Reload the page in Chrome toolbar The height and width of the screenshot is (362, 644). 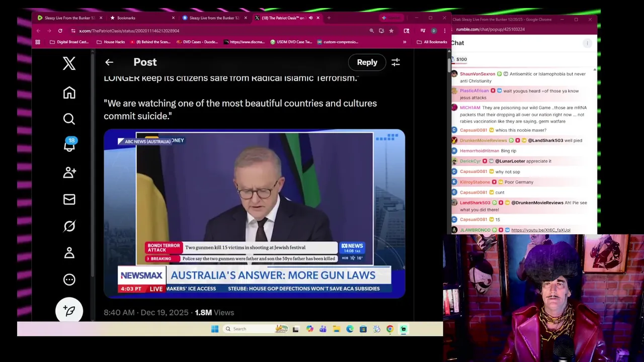coord(60,31)
